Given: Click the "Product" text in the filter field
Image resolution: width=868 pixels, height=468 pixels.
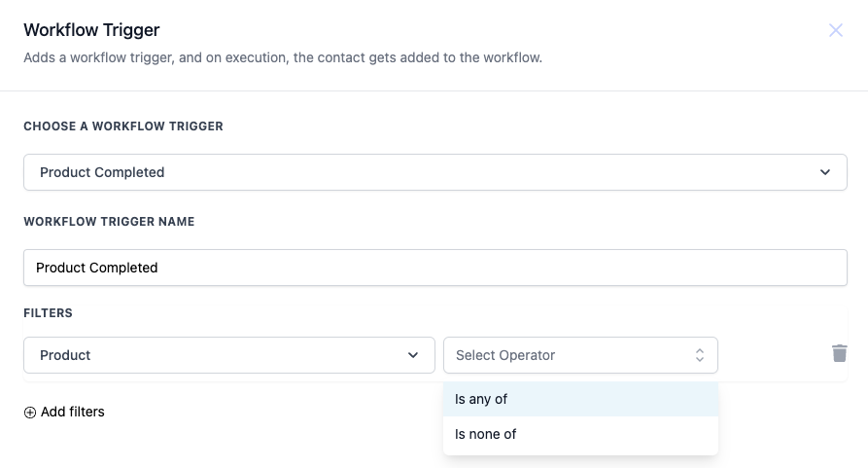Looking at the screenshot, I should pos(65,355).
